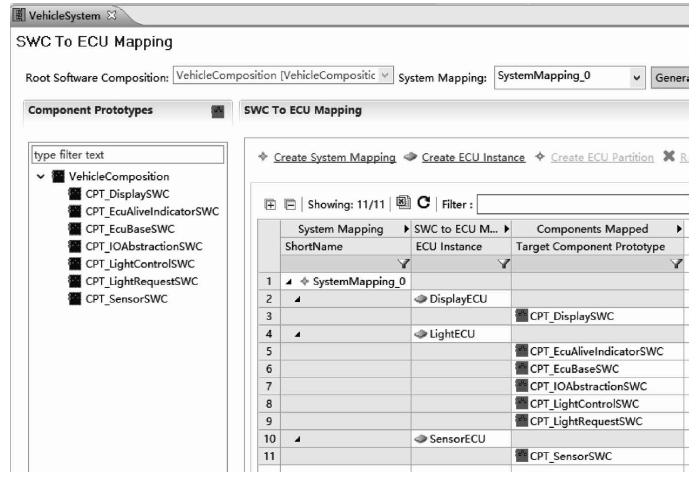The height and width of the screenshot is (490, 696).
Task: Click the filter funnel under ShortName column
Action: [x=403, y=263]
